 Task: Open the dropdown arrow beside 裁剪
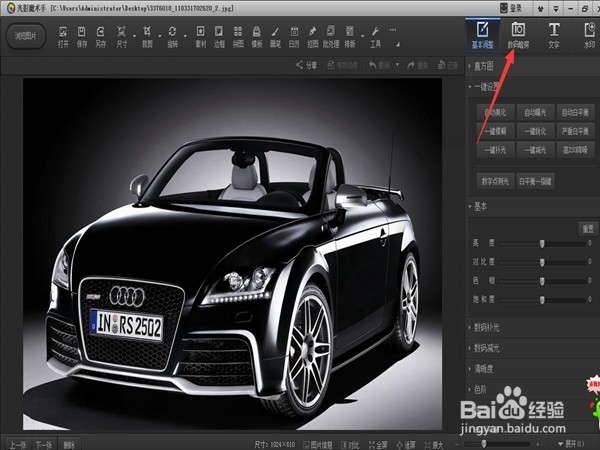pyautogui.click(x=160, y=36)
